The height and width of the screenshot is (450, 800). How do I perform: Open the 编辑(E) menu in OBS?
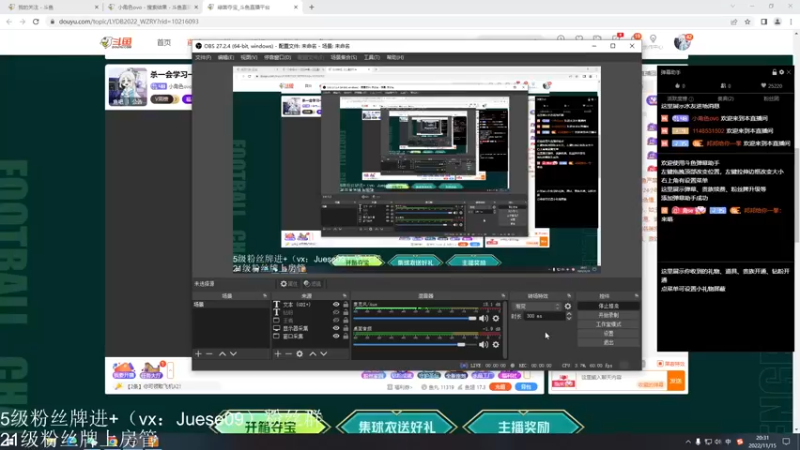(x=226, y=58)
